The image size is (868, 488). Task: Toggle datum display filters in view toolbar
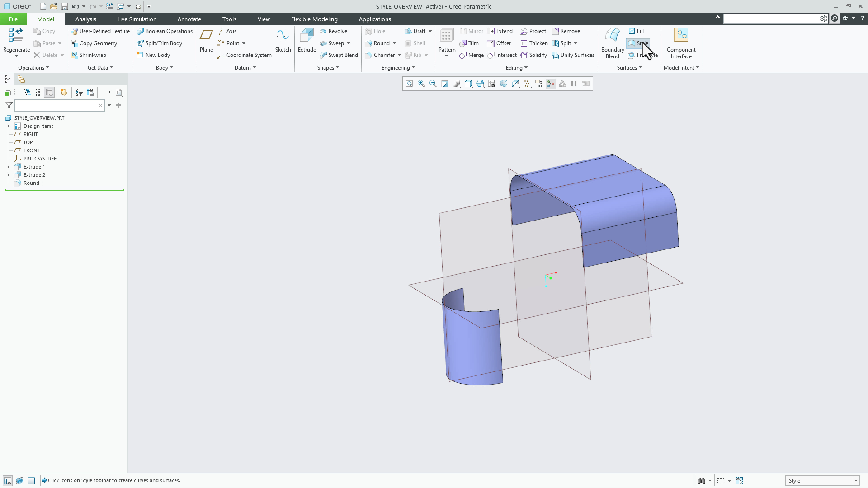point(527,84)
